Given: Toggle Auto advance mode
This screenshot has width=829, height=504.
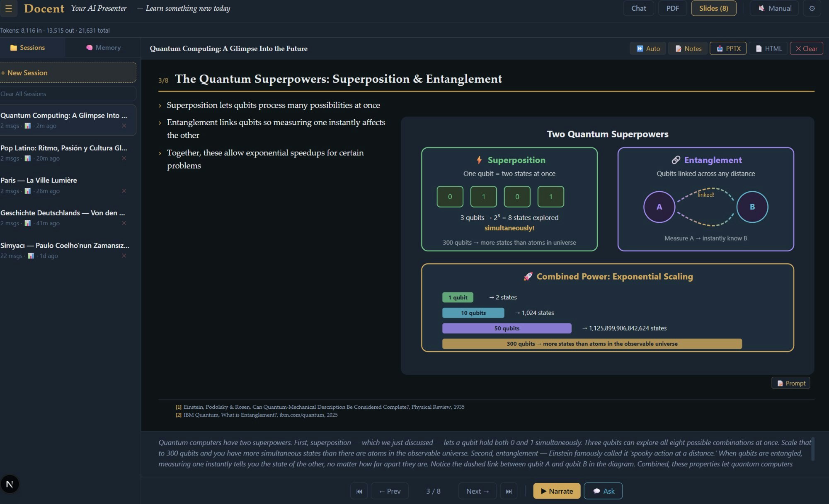Looking at the screenshot, I should (x=648, y=48).
